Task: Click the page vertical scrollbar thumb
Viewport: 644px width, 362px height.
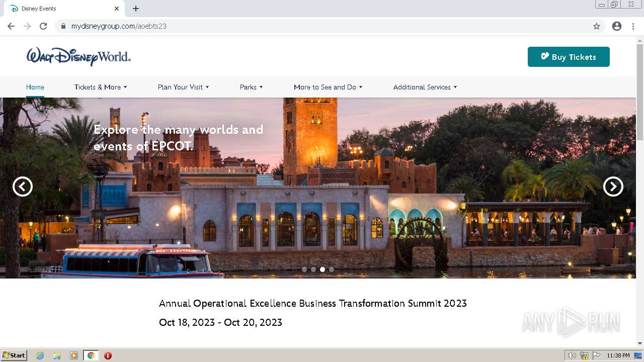Action: click(x=640, y=92)
